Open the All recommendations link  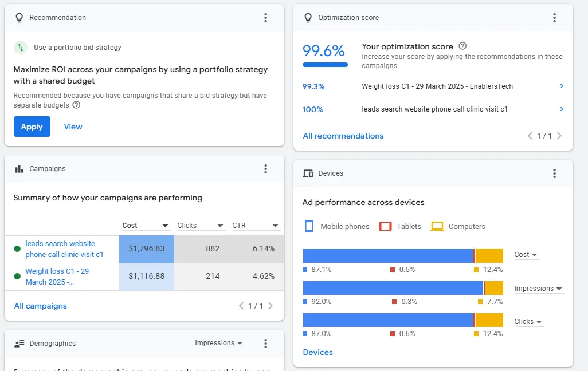coord(343,136)
